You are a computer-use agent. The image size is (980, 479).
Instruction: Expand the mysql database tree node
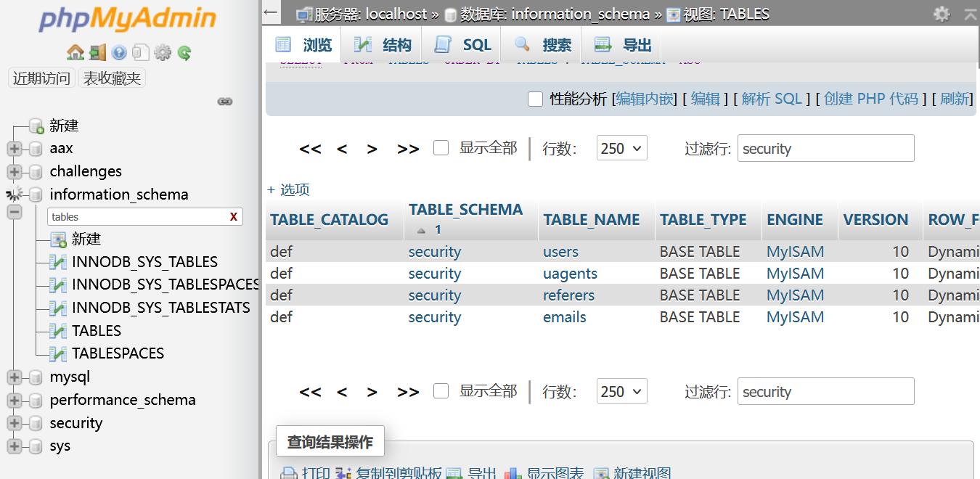[14, 377]
